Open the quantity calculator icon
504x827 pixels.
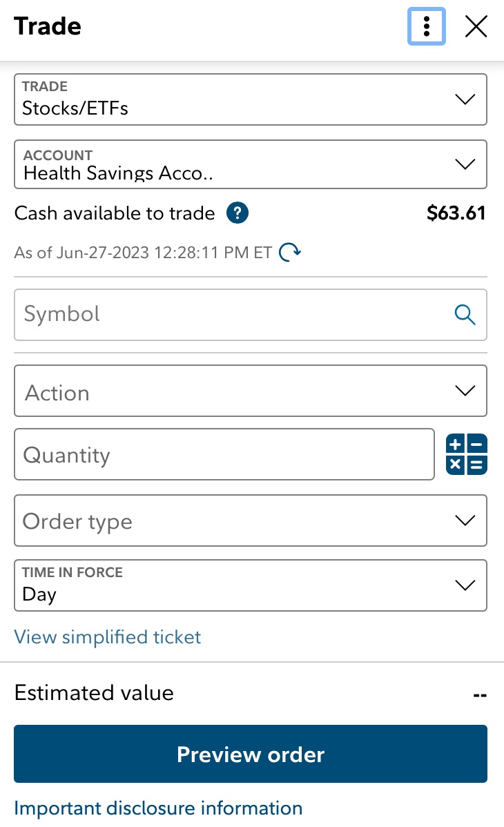467,454
